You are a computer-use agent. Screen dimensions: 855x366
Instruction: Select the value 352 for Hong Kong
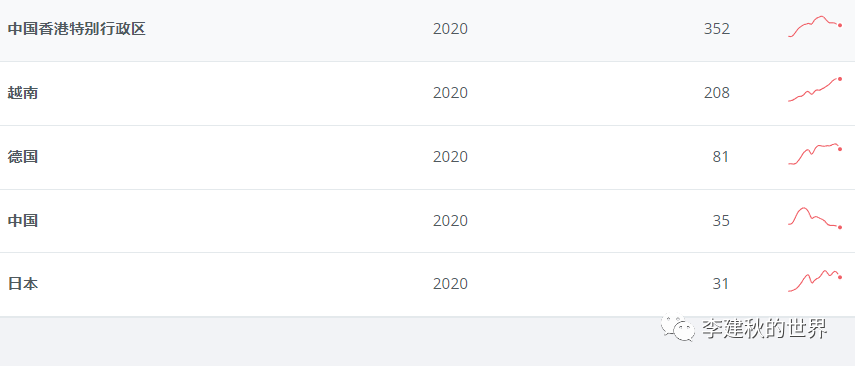716,28
